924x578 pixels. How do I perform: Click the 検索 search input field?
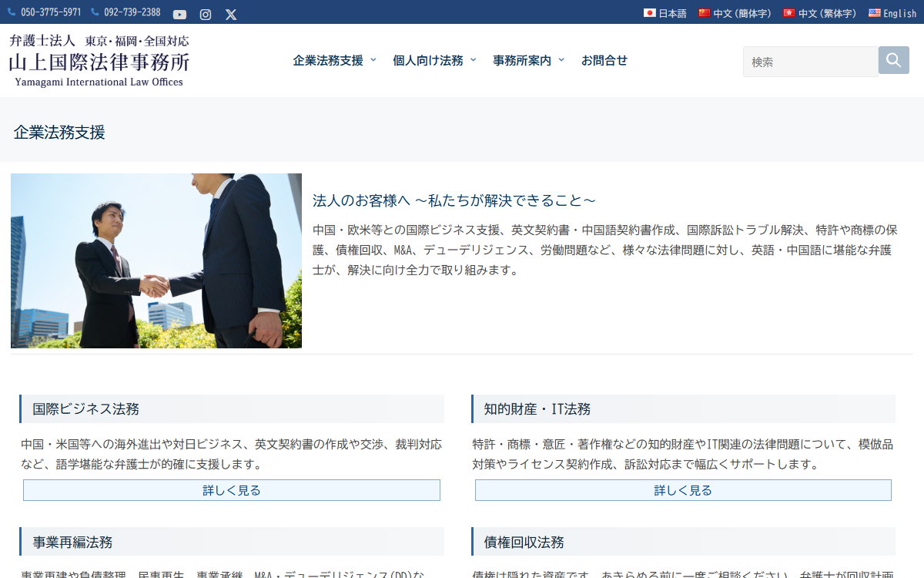coord(811,62)
